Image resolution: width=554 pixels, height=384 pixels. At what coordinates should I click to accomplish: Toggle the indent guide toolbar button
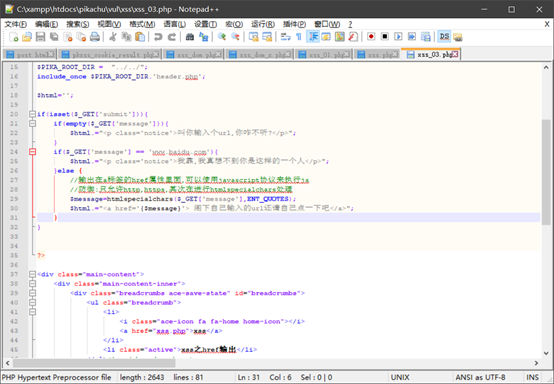[x=313, y=37]
